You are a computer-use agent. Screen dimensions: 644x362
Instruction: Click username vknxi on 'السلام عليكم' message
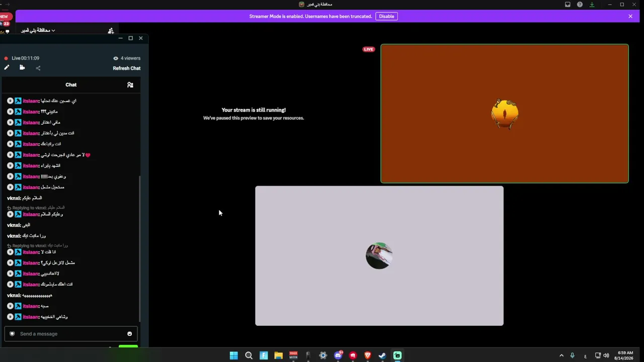(x=14, y=198)
